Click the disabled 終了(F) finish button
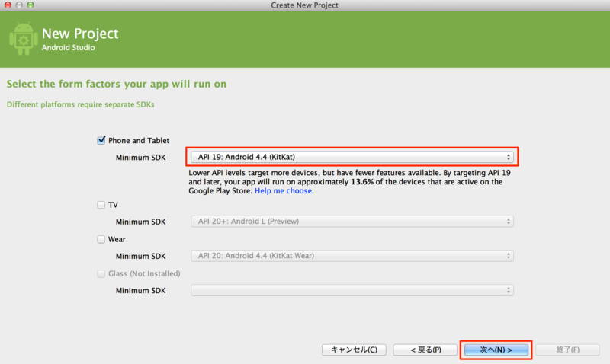610x364 pixels. [x=567, y=350]
